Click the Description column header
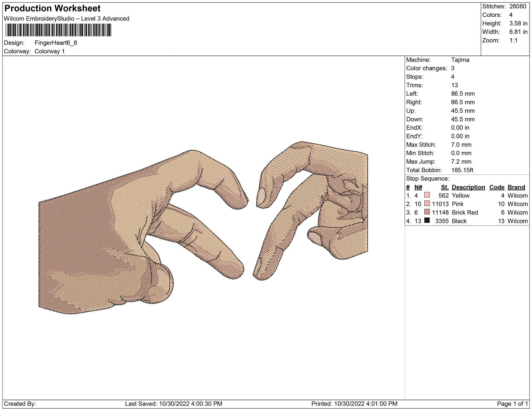 (x=468, y=187)
